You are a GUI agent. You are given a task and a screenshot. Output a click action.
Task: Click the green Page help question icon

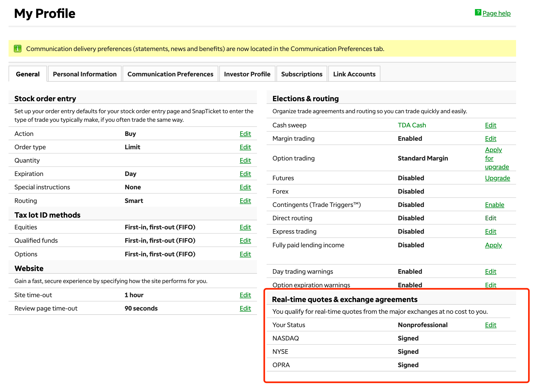[x=478, y=13]
